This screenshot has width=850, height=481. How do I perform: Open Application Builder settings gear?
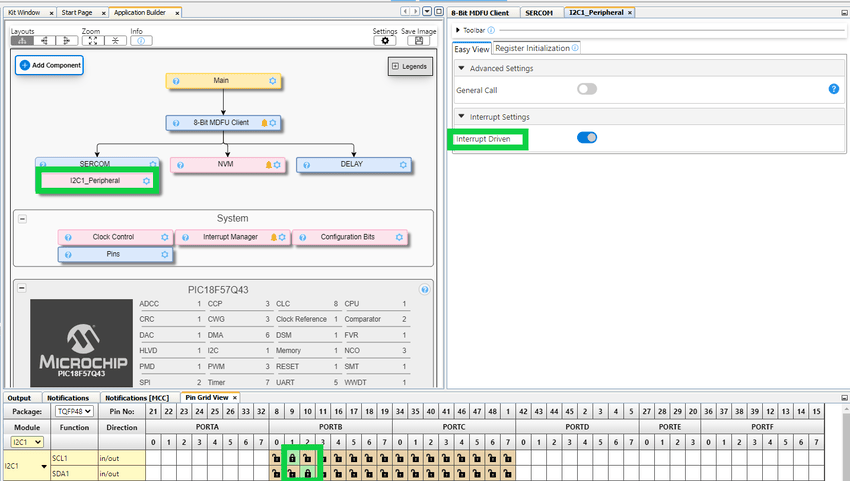(385, 41)
